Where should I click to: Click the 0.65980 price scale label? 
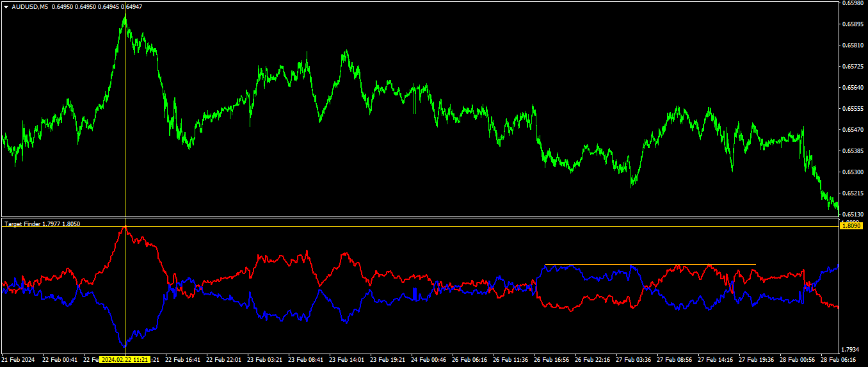(853, 3)
